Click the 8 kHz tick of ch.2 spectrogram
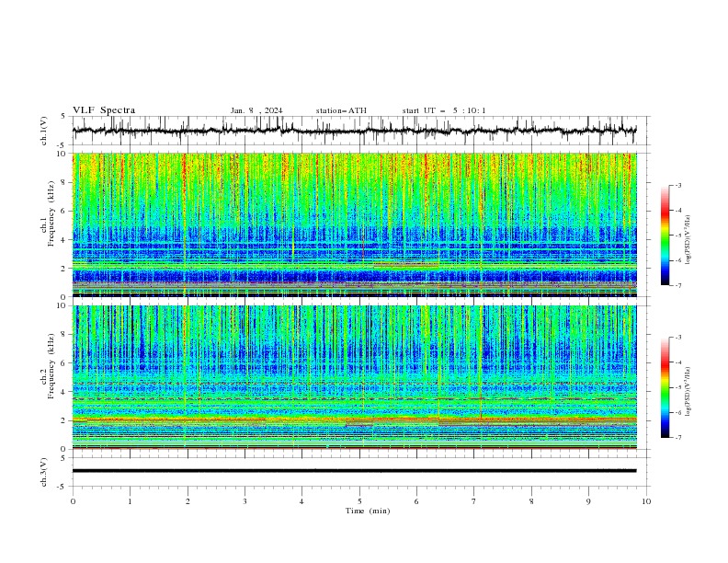Image resolution: width=728 pixels, height=563 pixels. click(64, 335)
